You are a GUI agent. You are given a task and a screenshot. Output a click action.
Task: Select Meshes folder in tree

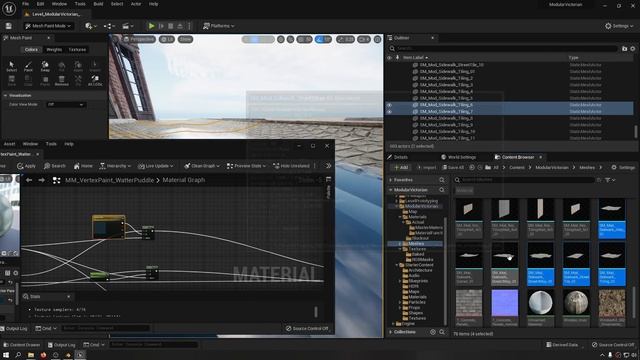click(x=416, y=244)
